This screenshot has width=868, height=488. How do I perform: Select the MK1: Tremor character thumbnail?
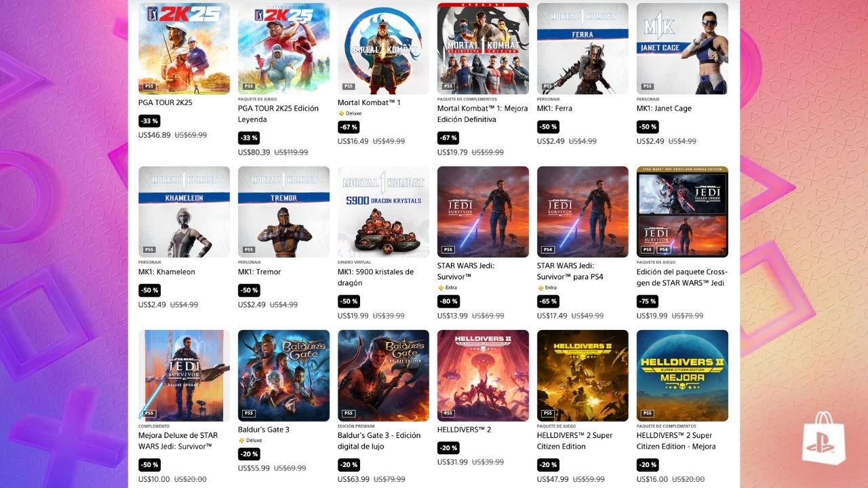[283, 212]
